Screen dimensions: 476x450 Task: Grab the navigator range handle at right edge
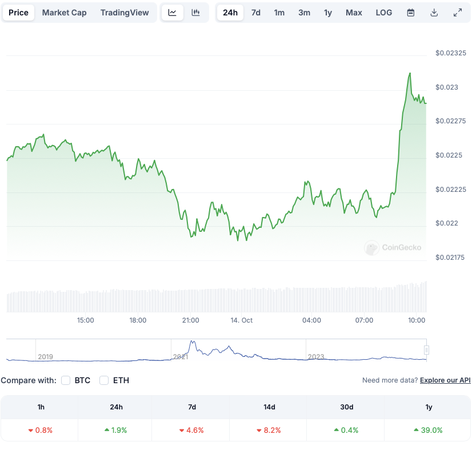(426, 350)
